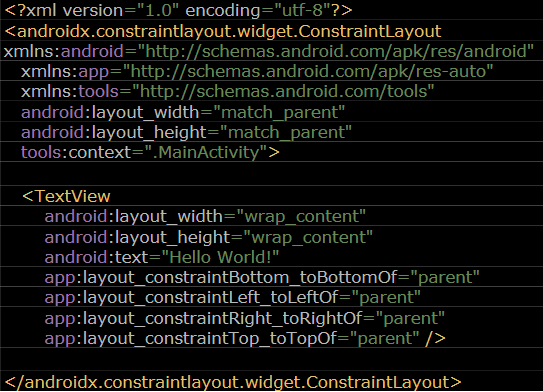Click layout_constraintBottom_toBottomOf line

(x=262, y=278)
